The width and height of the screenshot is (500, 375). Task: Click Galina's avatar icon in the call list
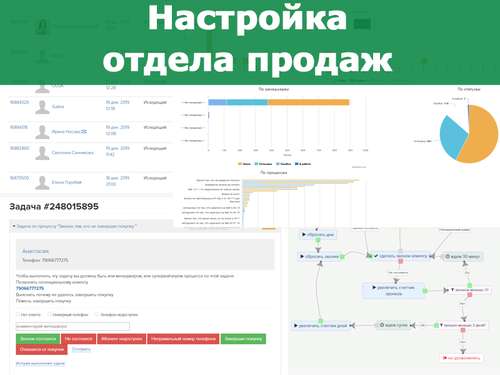tap(42, 107)
